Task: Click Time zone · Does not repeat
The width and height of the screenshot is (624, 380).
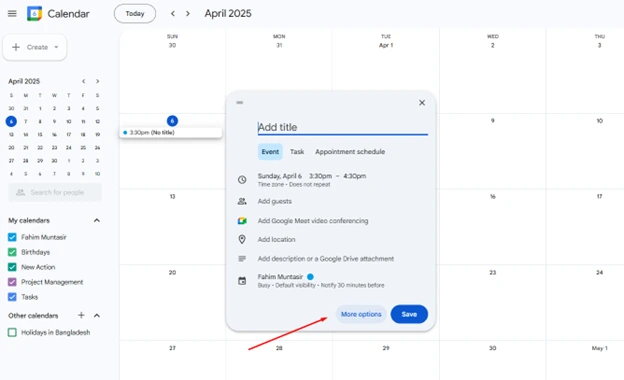Action: (x=294, y=185)
